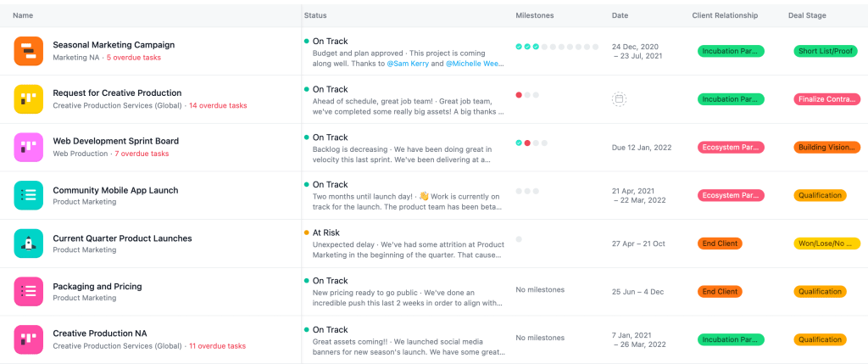The height and width of the screenshot is (364, 868).
Task: Sort by the Name column header
Action: click(23, 15)
